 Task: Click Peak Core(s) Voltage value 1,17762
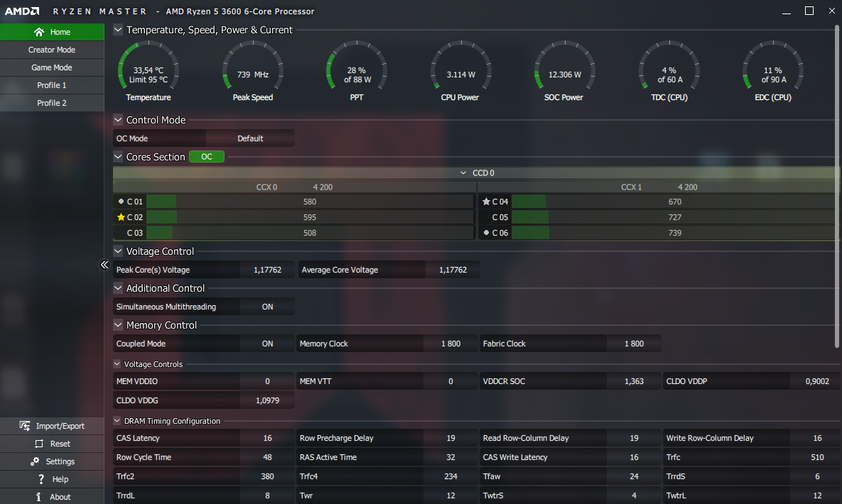pos(267,270)
